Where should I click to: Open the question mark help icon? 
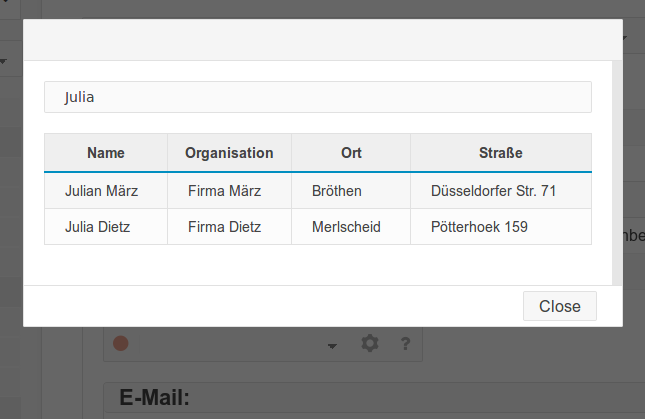pyautogui.click(x=405, y=343)
